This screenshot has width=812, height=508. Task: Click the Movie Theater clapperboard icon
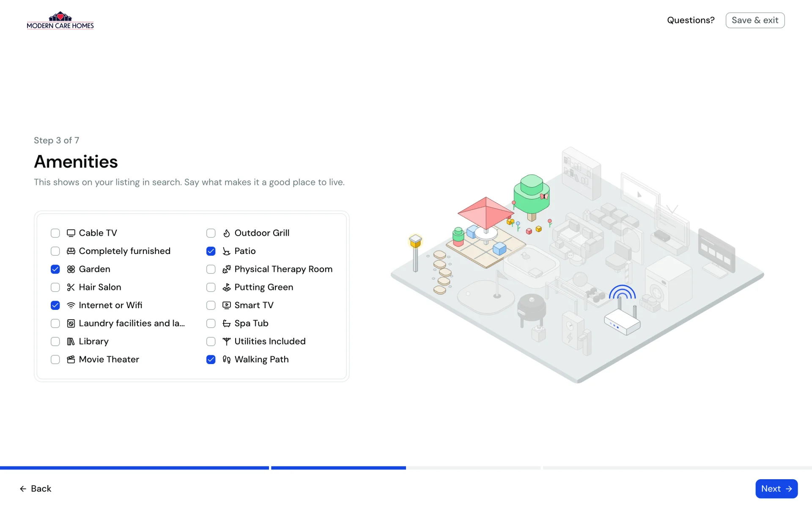pos(71,359)
